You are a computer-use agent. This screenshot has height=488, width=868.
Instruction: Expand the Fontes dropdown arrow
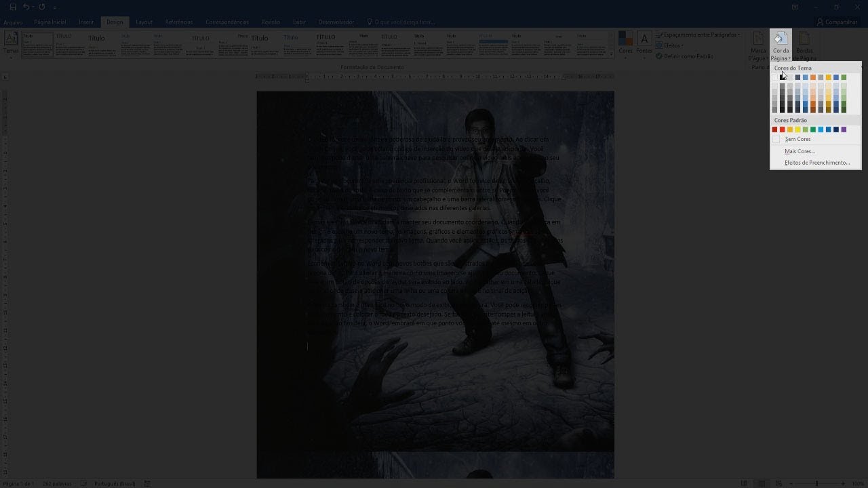[x=644, y=57]
